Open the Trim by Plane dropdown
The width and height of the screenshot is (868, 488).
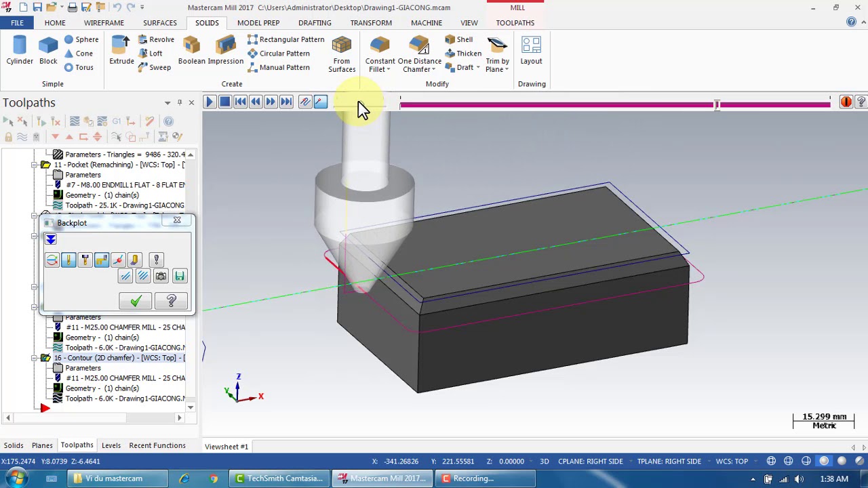point(507,69)
